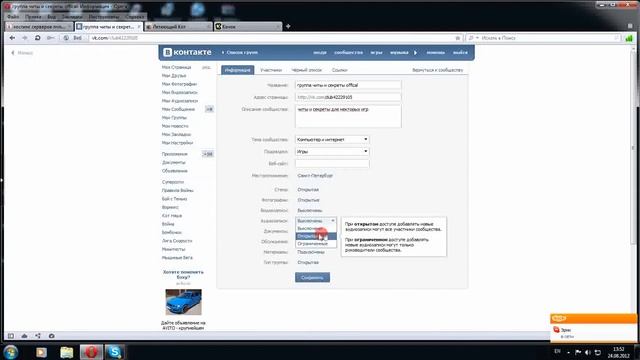Click the Описание сообщества text area

pos(348,116)
